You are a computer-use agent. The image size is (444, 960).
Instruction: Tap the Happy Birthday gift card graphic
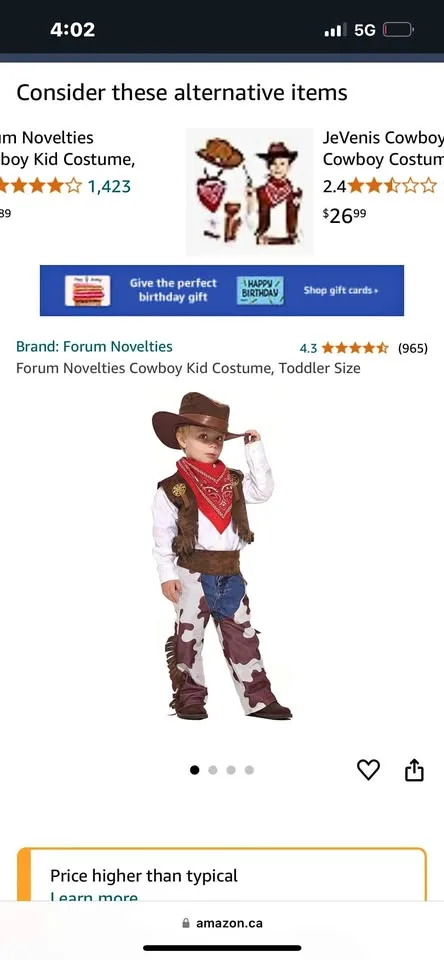tap(260, 290)
